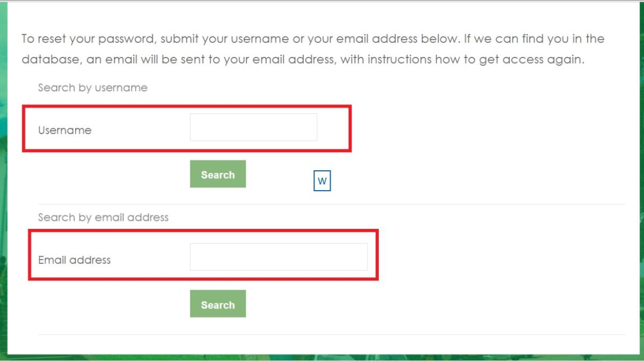
Task: Click the Username field label
Action: [64, 130]
